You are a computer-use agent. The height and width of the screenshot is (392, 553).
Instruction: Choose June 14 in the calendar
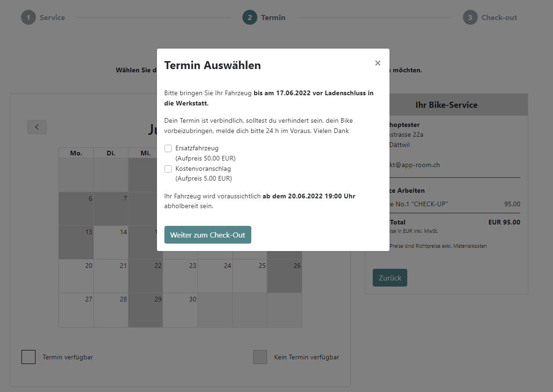coord(111,242)
